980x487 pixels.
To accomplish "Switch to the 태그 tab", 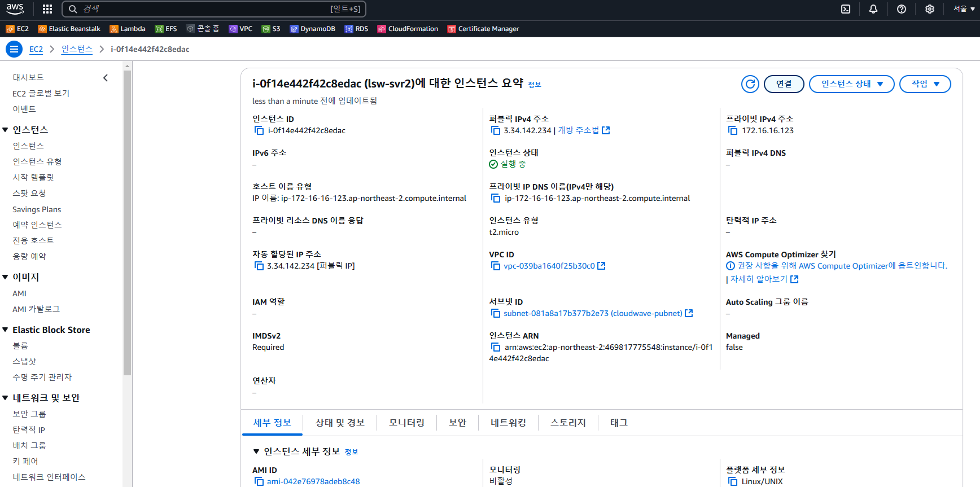I will (x=619, y=423).
